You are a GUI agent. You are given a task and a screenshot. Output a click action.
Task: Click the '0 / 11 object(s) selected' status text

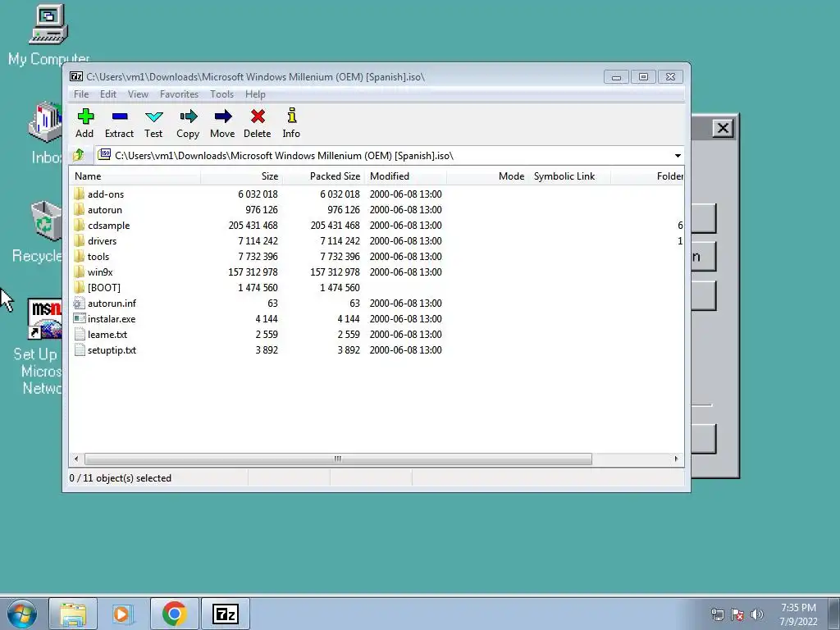click(121, 478)
